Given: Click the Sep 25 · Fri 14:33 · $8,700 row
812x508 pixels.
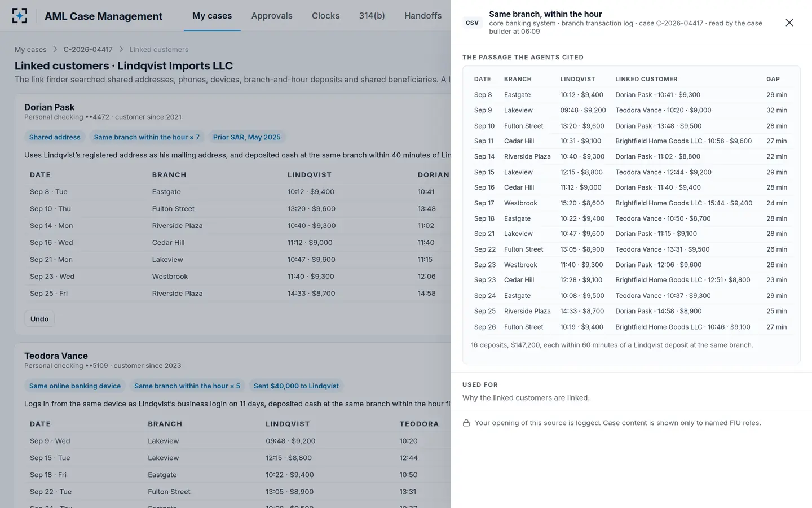Looking at the screenshot, I should click(237, 294).
